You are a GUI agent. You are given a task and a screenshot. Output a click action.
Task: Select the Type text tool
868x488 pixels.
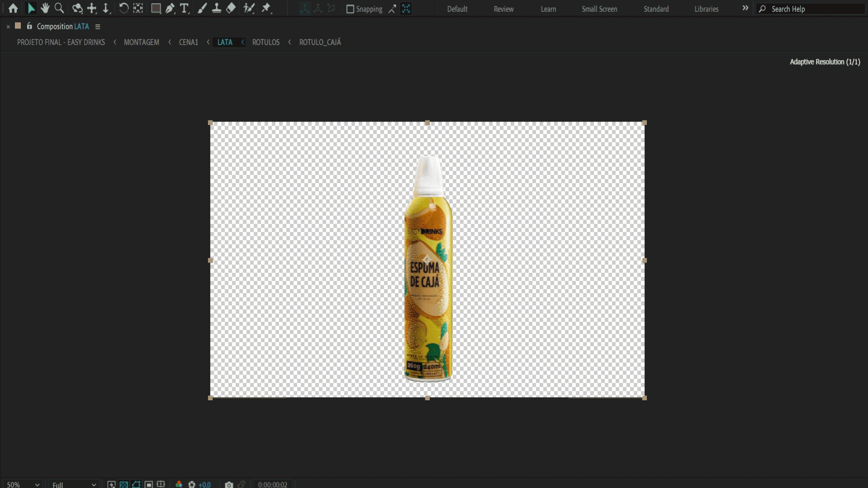click(184, 8)
